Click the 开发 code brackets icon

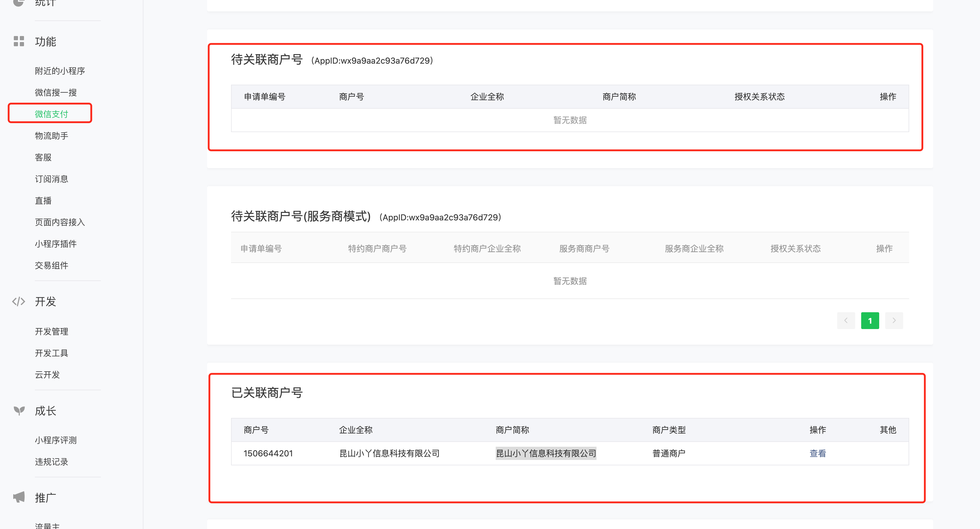point(19,301)
